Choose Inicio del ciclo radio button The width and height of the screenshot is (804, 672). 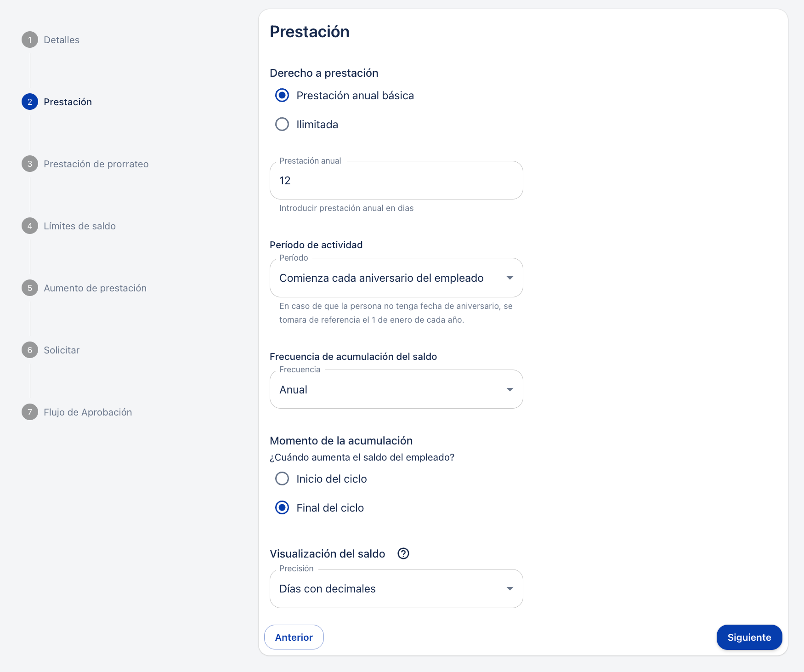(282, 479)
